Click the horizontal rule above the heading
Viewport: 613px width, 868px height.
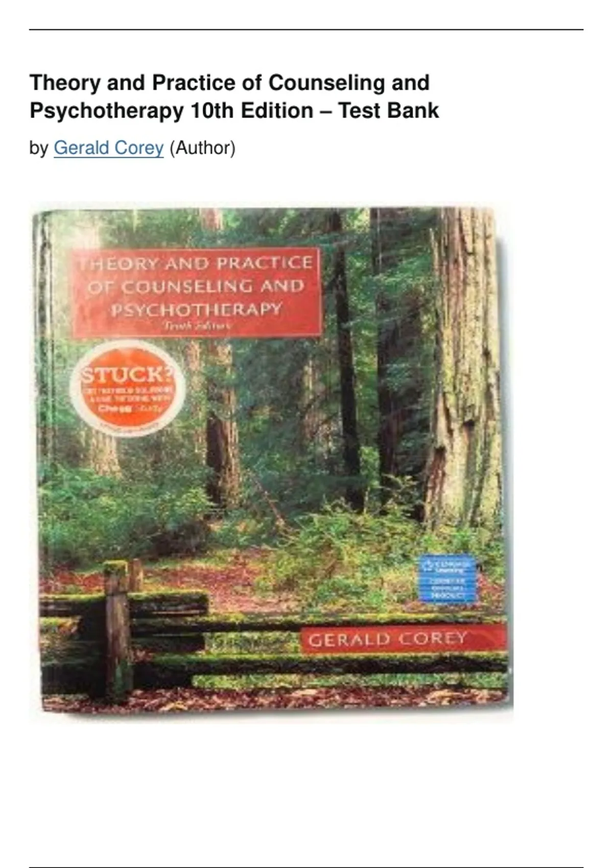tap(306, 30)
